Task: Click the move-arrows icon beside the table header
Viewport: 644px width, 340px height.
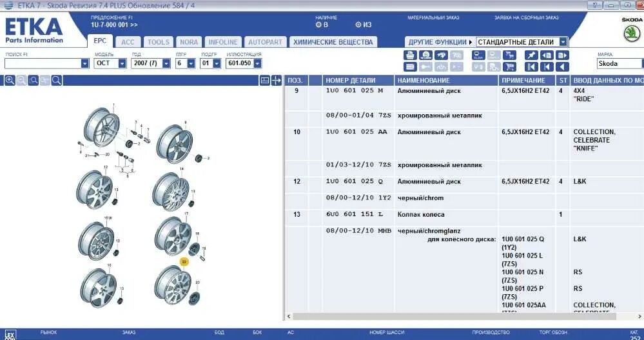Action: point(277,80)
